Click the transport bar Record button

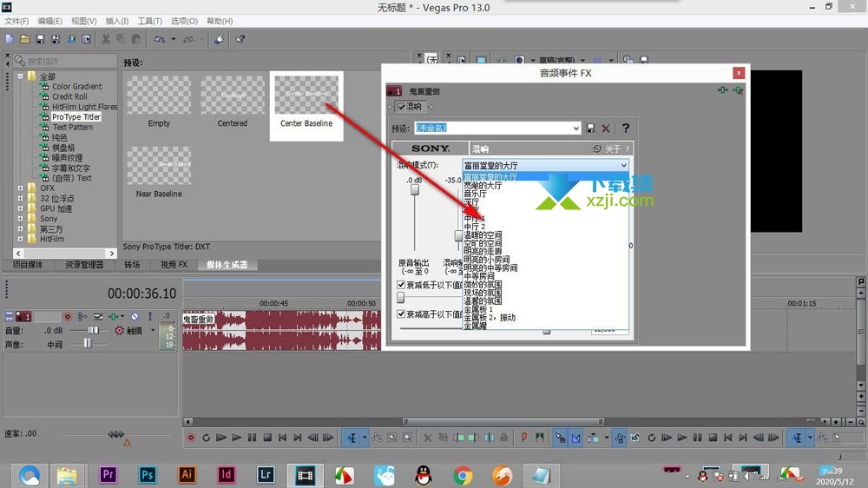coord(191,438)
